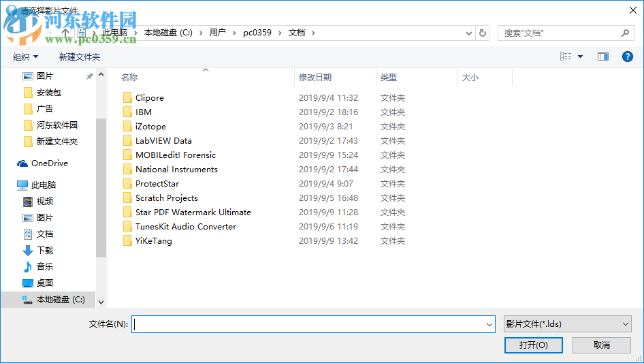Click the change view icon

[x=566, y=57]
